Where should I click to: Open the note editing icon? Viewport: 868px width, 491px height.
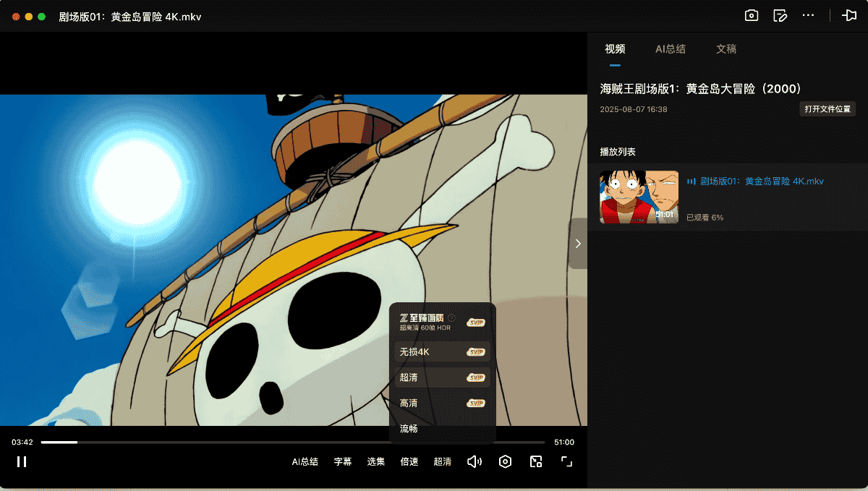[780, 15]
